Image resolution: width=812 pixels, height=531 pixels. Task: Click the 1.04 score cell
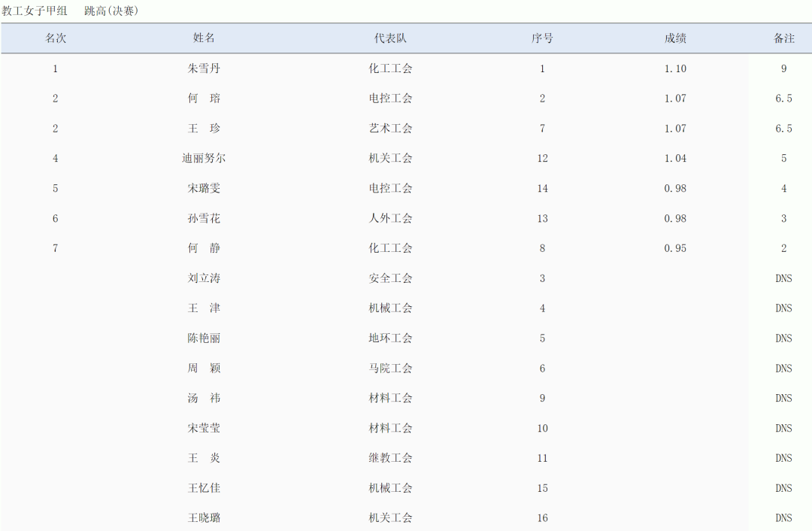tap(675, 159)
